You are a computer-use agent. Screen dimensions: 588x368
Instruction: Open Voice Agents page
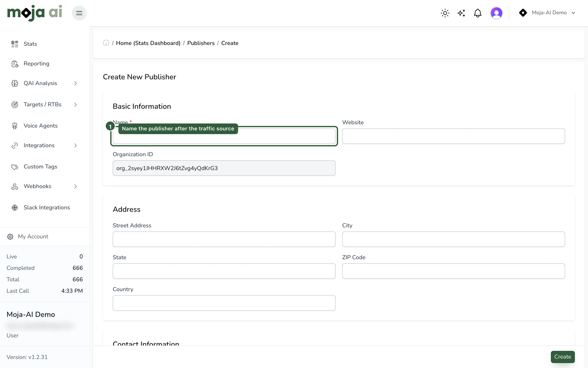point(41,126)
